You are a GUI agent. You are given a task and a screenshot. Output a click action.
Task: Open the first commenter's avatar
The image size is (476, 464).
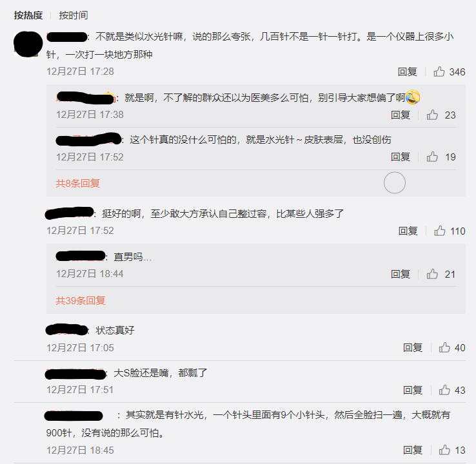(x=28, y=44)
